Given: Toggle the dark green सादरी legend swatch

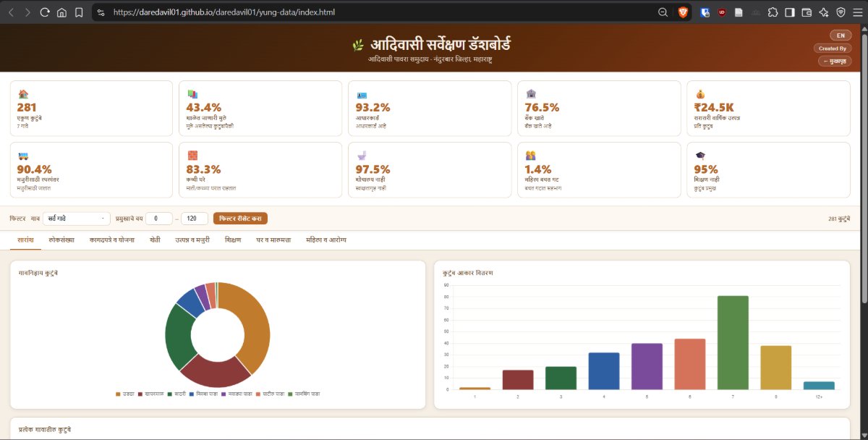Looking at the screenshot, I should tap(170, 394).
